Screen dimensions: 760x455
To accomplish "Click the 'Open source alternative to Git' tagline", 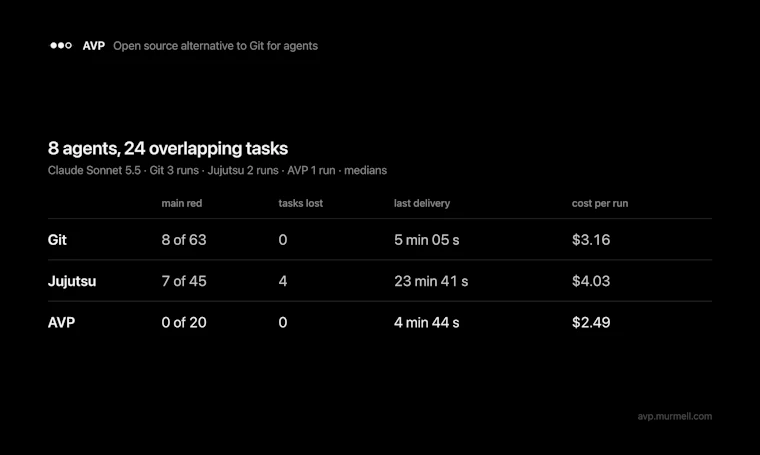I will (x=215, y=46).
